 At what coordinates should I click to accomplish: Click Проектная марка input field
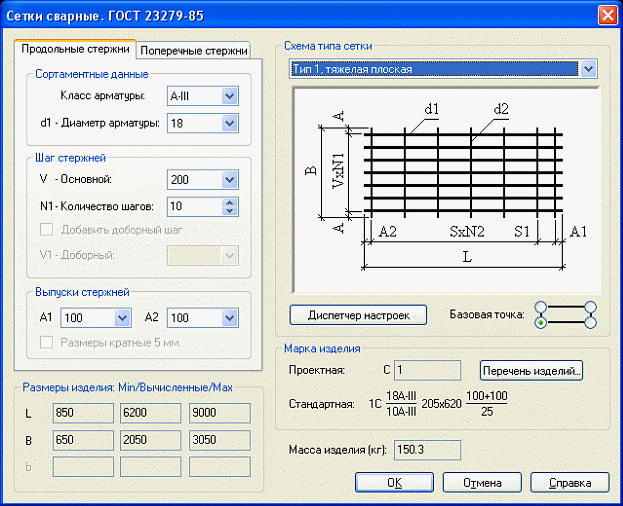427,370
